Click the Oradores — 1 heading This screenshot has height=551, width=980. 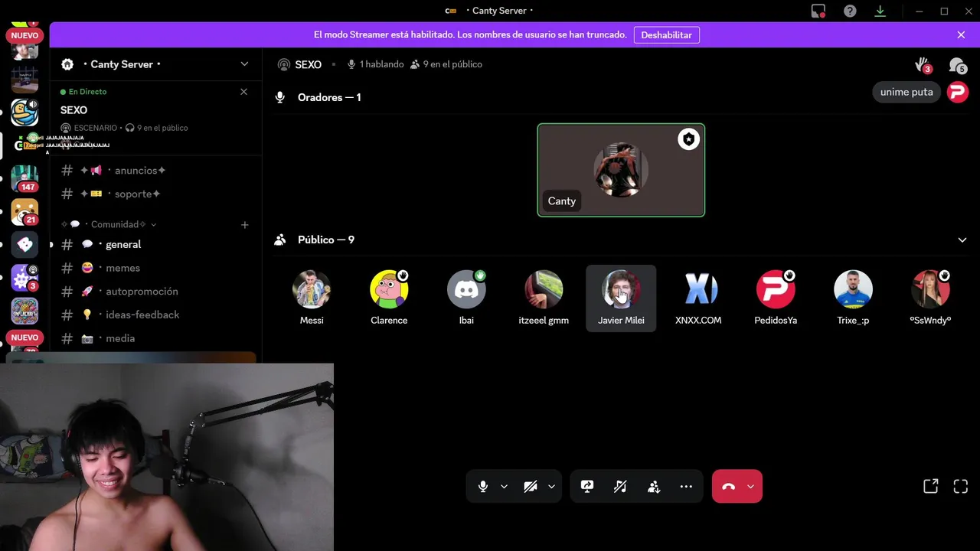[329, 97]
